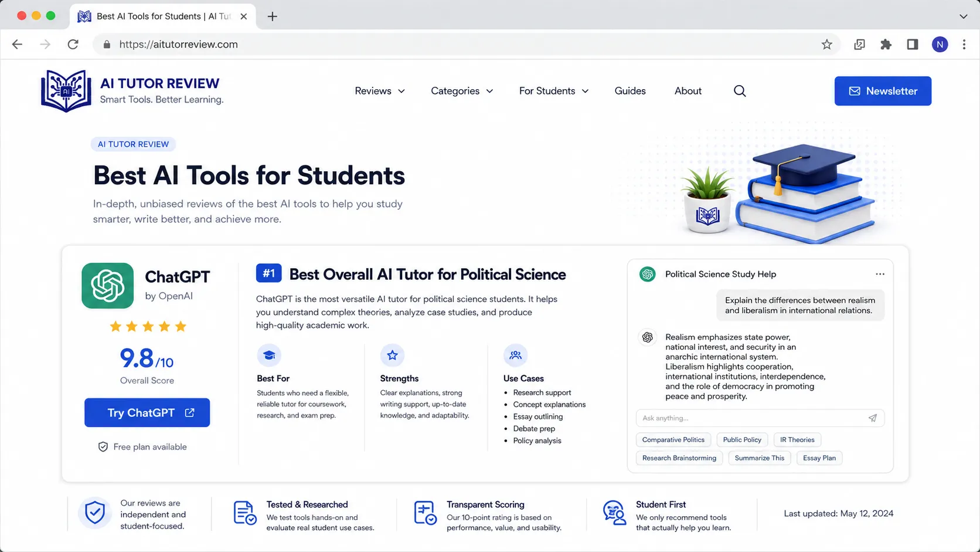The width and height of the screenshot is (980, 552).
Task: Click the send paper-plane icon
Action: click(872, 418)
